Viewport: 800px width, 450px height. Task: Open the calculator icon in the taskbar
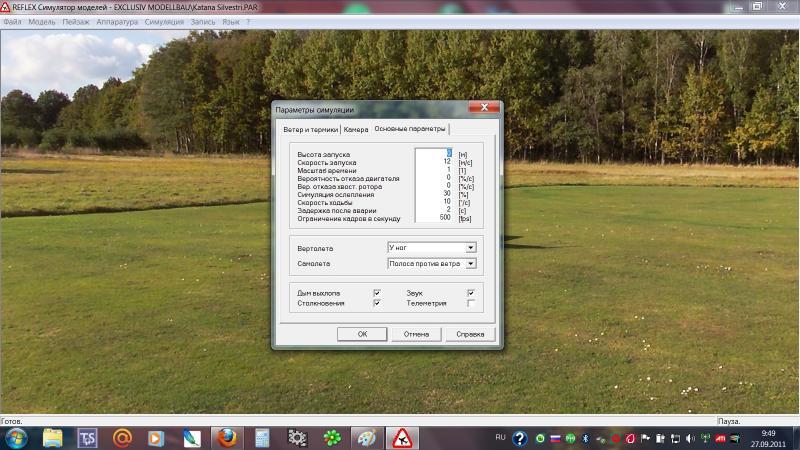(x=261, y=438)
